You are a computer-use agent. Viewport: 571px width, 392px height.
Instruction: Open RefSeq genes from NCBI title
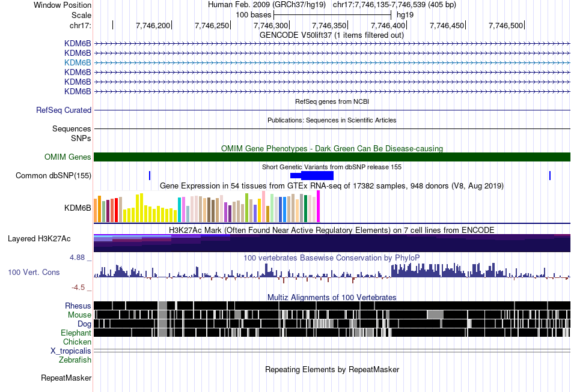pos(332,101)
